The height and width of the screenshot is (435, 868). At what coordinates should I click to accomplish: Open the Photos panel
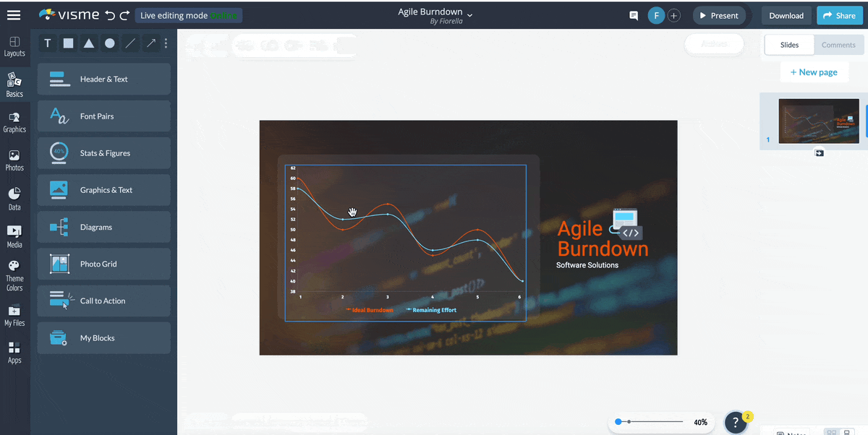(x=14, y=158)
